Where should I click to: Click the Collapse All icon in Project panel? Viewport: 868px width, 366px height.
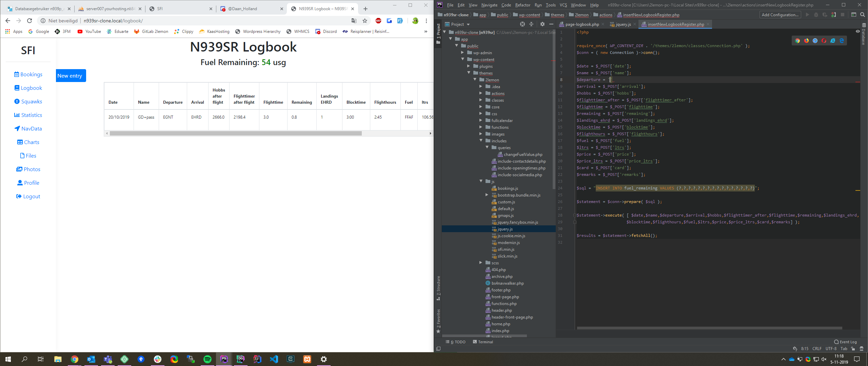[x=531, y=24]
